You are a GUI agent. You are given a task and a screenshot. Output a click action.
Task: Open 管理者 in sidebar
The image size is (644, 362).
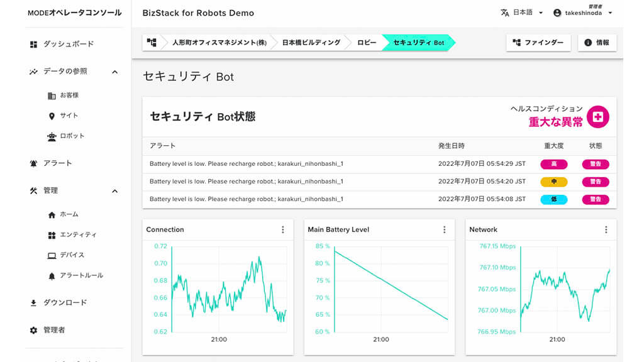tap(54, 330)
